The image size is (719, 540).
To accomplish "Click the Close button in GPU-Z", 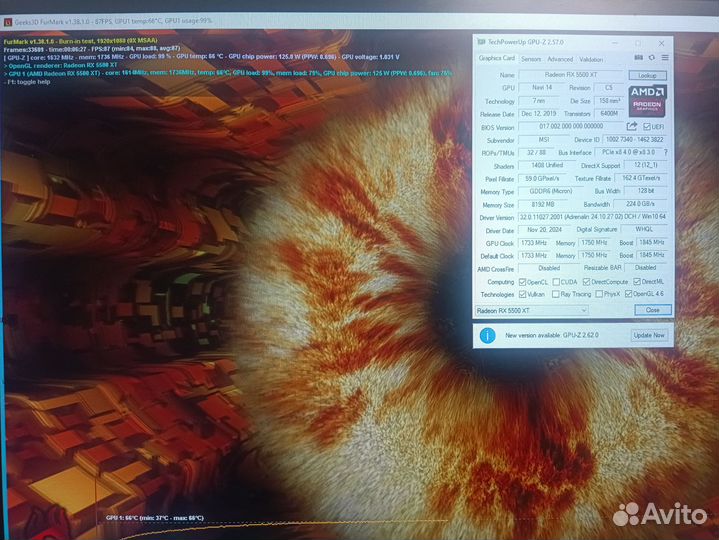I will [653, 310].
